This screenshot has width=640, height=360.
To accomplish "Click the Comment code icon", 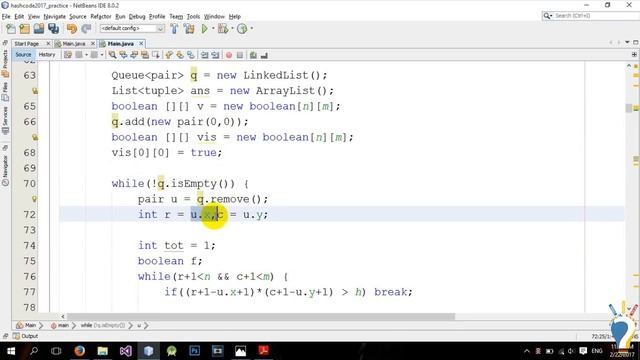I will pyautogui.click(x=253, y=55).
